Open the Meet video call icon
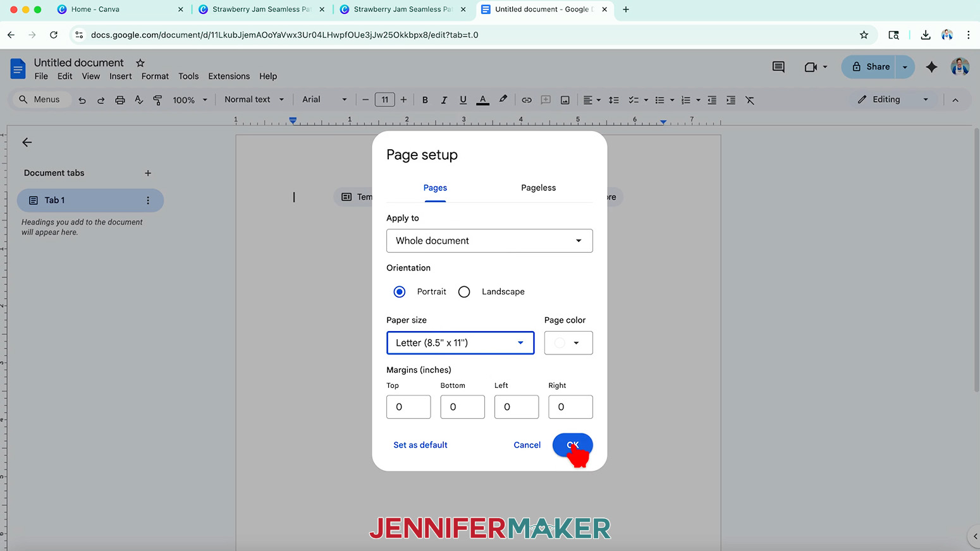 click(x=811, y=66)
